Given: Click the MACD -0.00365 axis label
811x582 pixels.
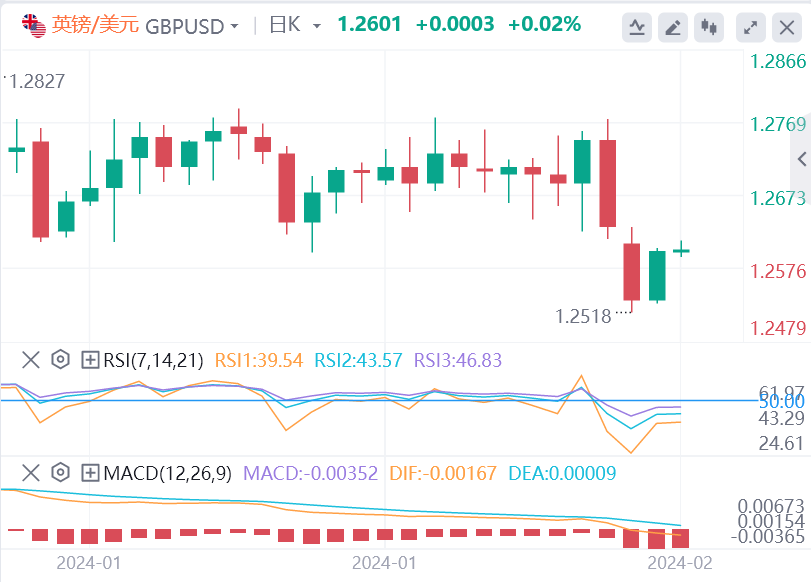Looking at the screenshot, I should (768, 537).
